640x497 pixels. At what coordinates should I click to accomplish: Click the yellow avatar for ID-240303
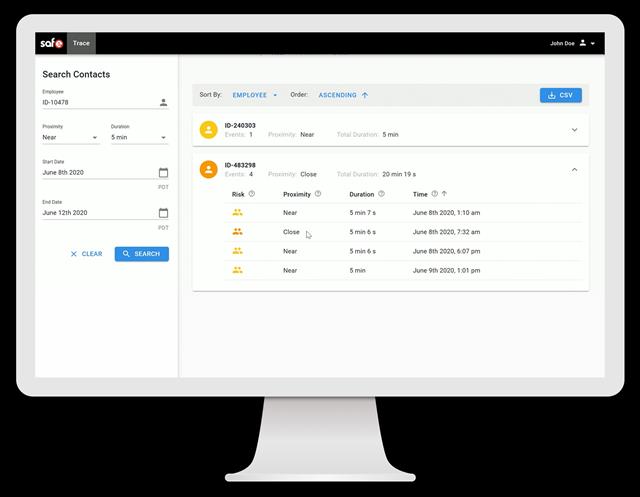[209, 130]
